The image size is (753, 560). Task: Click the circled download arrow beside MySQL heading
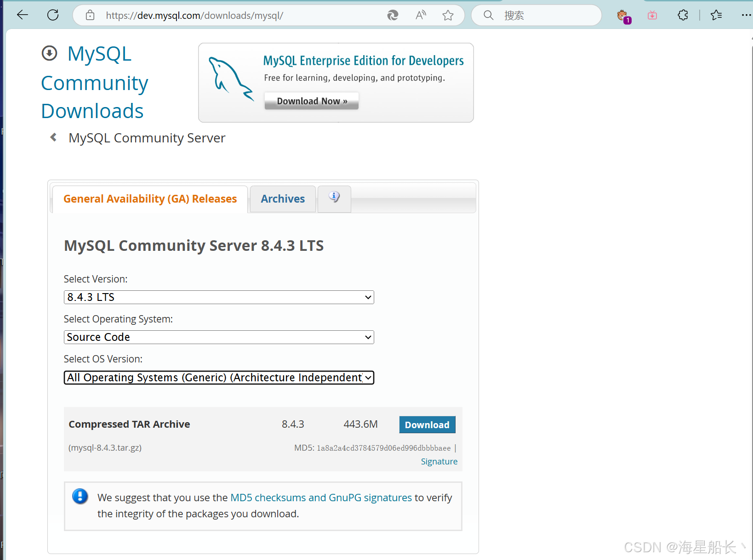[x=50, y=53]
